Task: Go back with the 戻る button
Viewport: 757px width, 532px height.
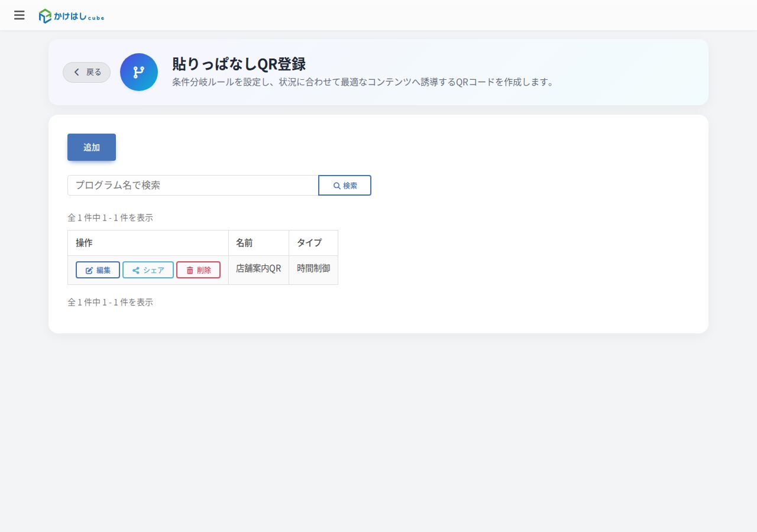Action: [x=87, y=72]
